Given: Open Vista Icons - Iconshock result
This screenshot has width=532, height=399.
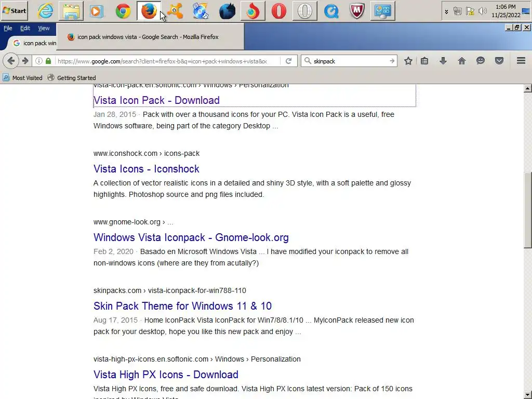Looking at the screenshot, I should pyautogui.click(x=146, y=169).
